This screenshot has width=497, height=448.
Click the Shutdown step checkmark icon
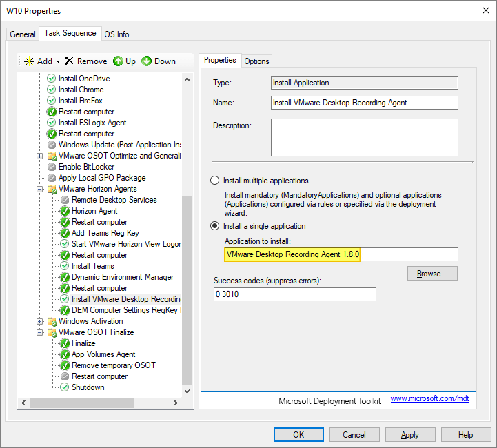coord(64,387)
